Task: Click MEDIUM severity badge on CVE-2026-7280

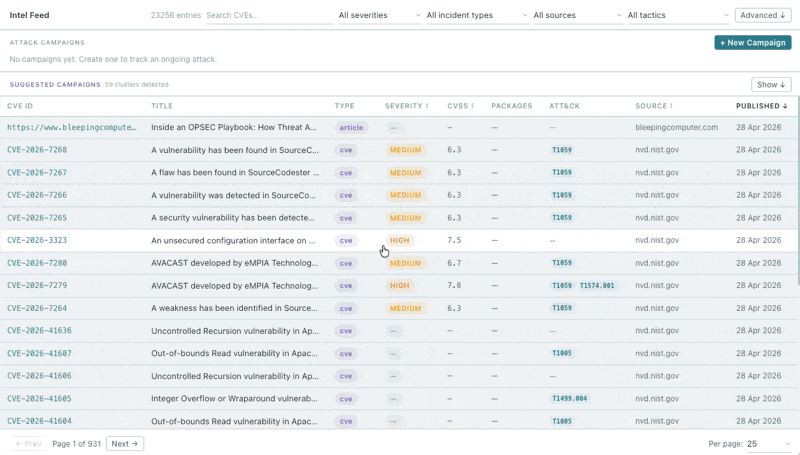Action: pos(406,263)
